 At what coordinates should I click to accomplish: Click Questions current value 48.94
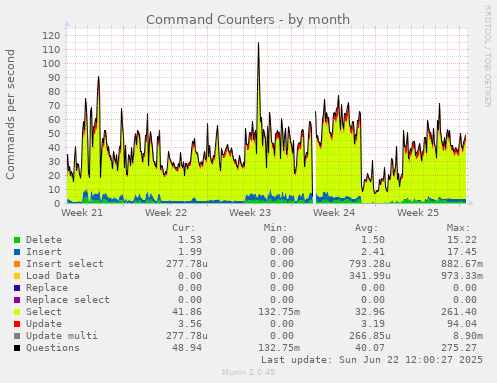point(187,348)
